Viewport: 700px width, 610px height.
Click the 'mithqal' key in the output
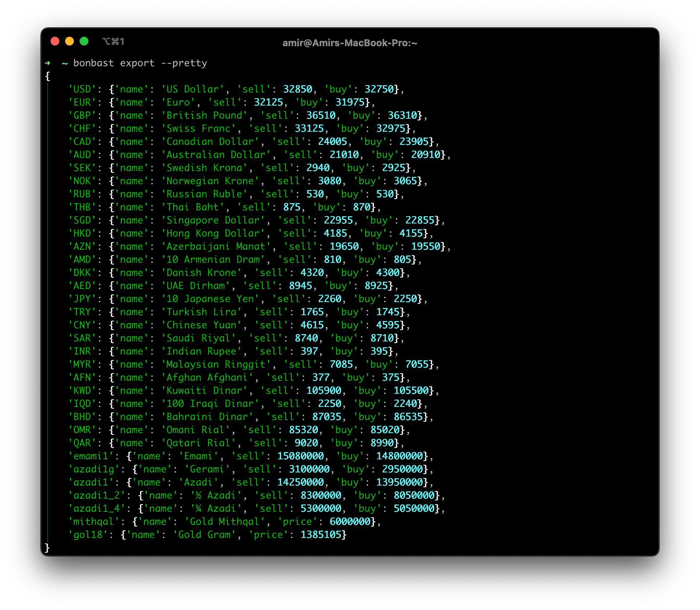(x=94, y=522)
